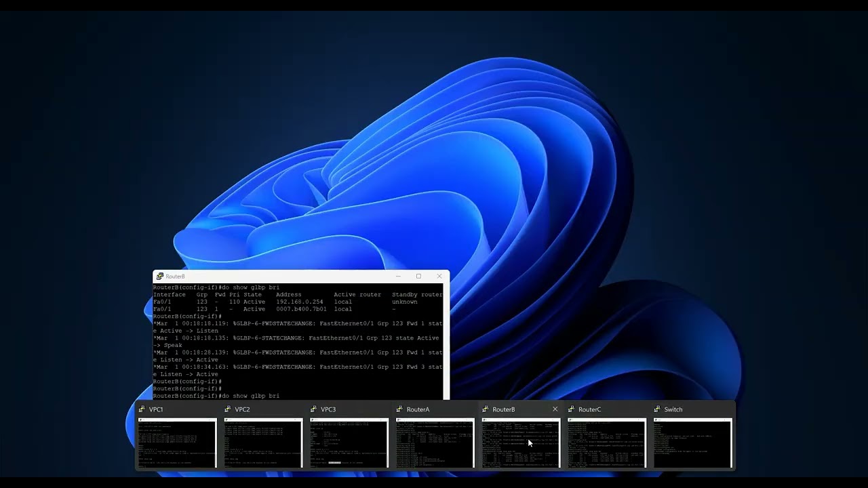Click the 'RouterB' title text in window title bar
This screenshot has height=488, width=868.
175,277
